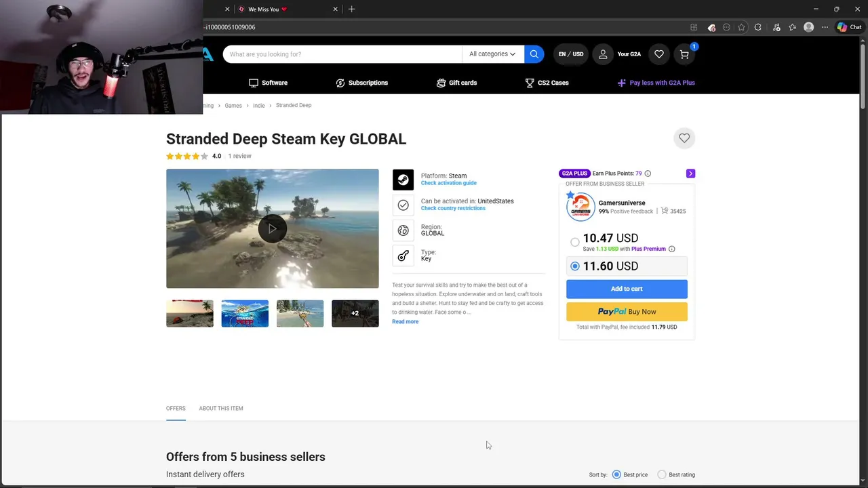Click the Steam platform icon
This screenshot has height=488, width=868.
click(403, 180)
